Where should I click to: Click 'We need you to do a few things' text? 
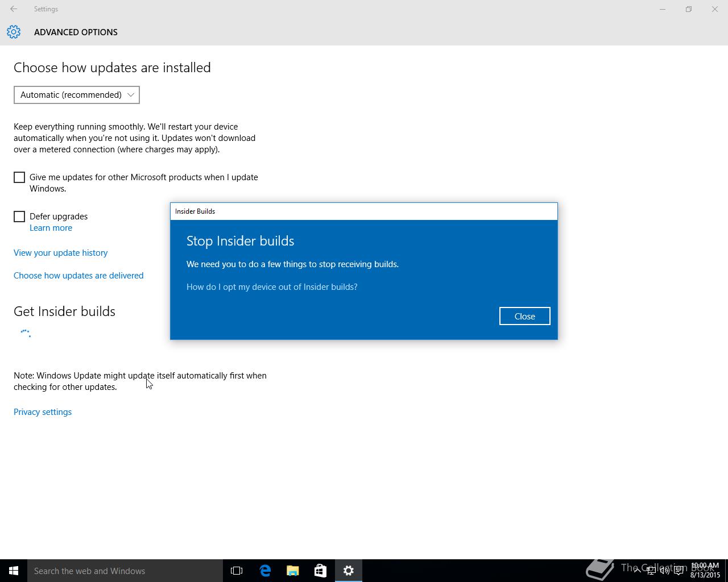point(292,264)
